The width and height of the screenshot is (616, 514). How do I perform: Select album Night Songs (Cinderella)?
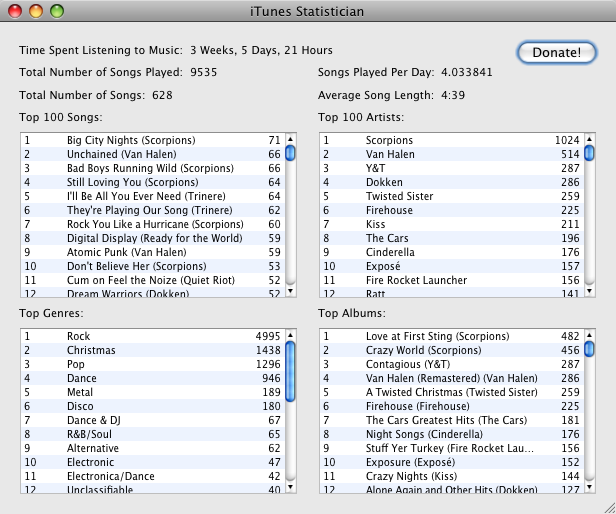(x=452, y=434)
